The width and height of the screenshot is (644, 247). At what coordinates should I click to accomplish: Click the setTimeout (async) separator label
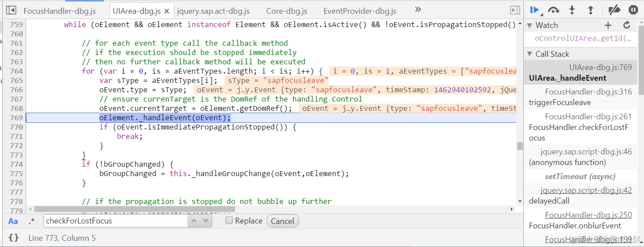(x=580, y=176)
